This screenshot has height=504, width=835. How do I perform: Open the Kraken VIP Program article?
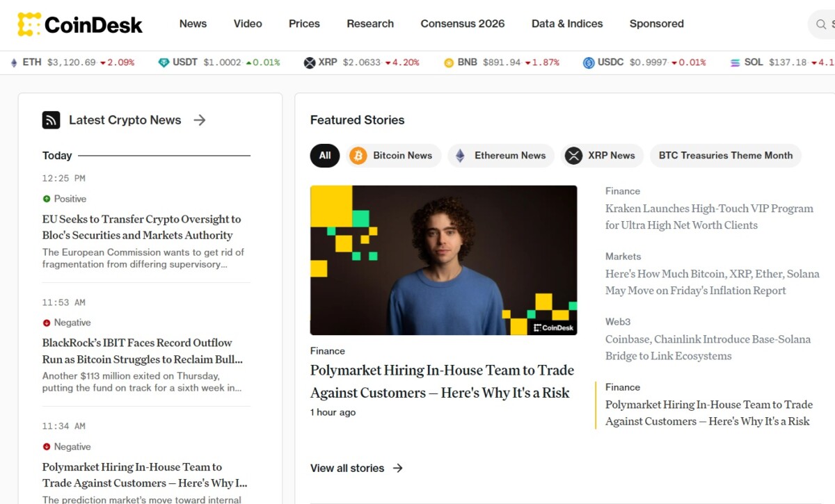point(708,216)
